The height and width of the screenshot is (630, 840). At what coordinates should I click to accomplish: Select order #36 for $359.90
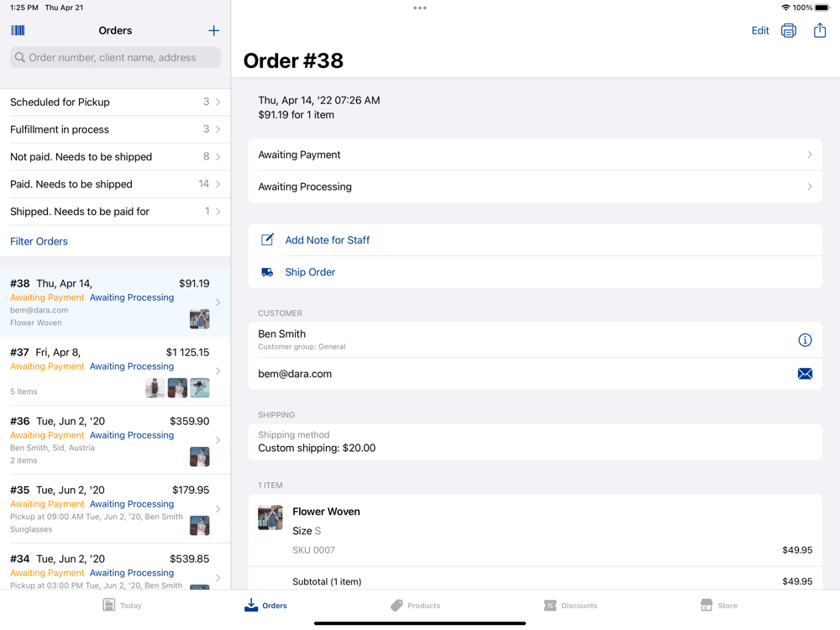(115, 440)
